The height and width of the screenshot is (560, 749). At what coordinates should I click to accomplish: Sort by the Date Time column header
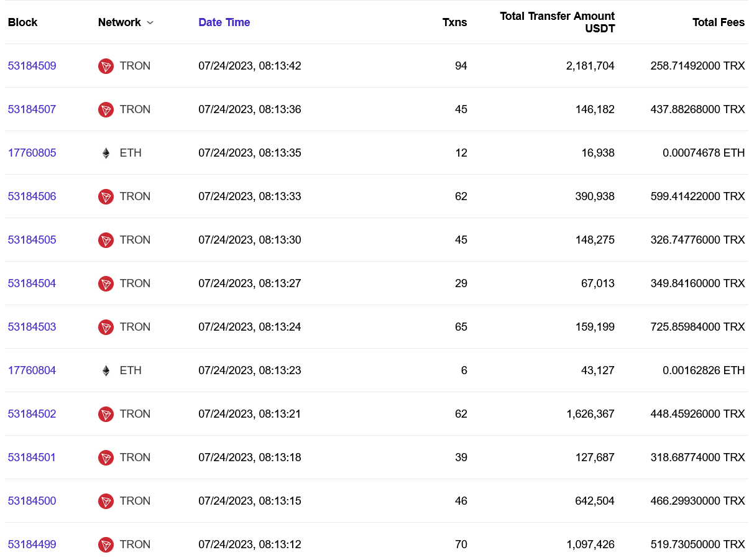pos(224,22)
